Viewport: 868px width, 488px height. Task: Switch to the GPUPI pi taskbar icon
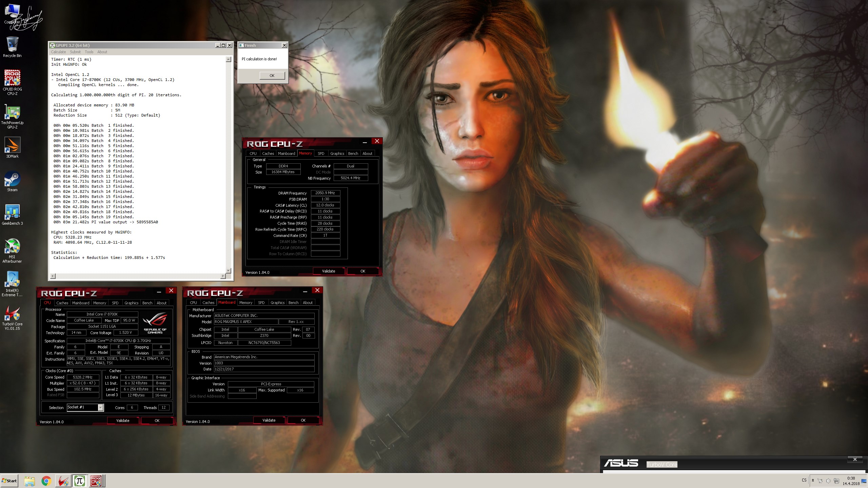[80, 481]
